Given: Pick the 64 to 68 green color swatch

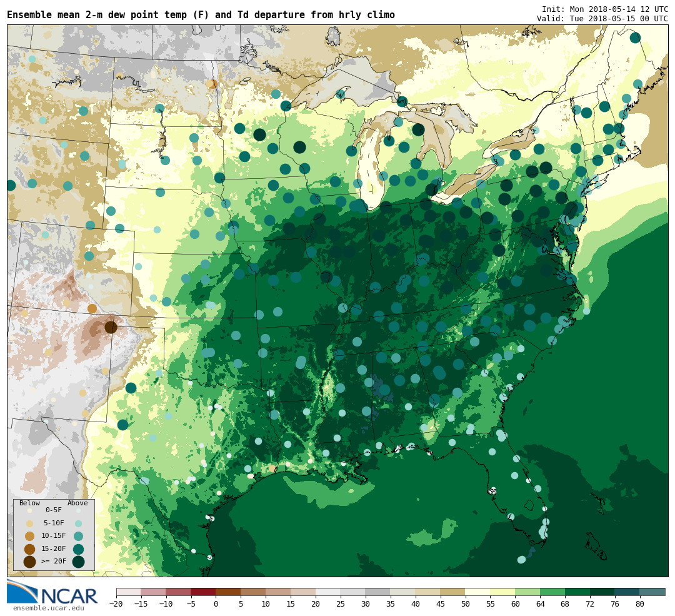Looking at the screenshot, I should pos(553,592).
